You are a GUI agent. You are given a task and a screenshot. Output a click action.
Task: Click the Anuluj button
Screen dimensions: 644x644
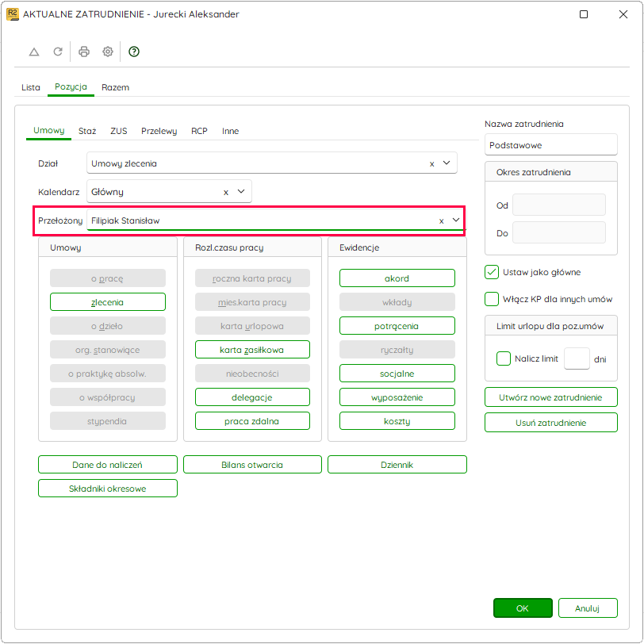[x=588, y=608]
